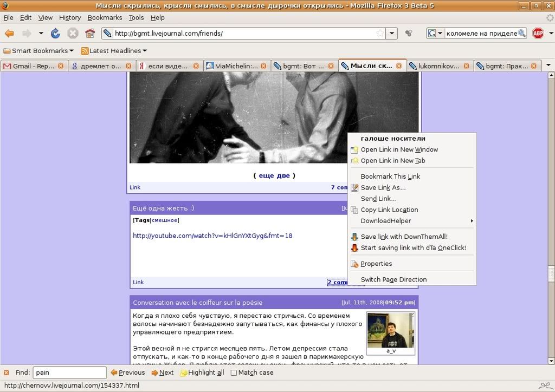Viewport: 555px width, 392px height.
Task: Close the 'bgmt: Вот' tab
Action: 331,66
